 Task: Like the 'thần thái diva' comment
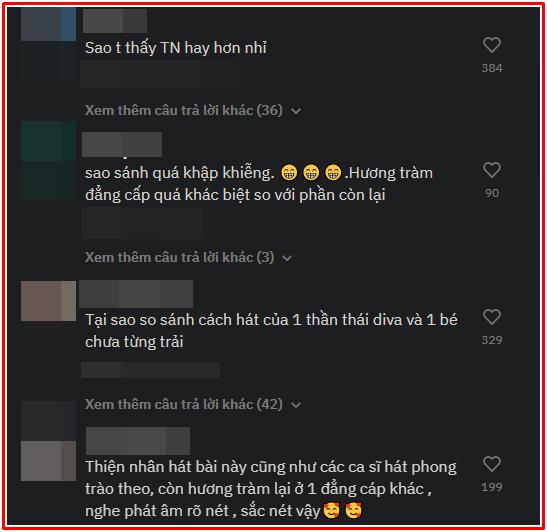pyautogui.click(x=492, y=317)
